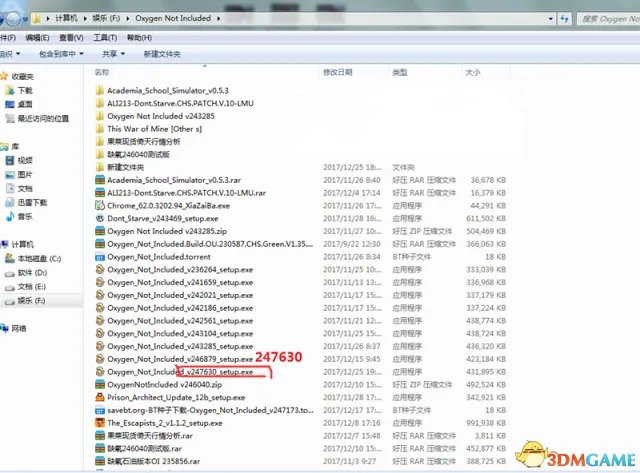
Task: Select file Oxygen_Not_Included_v243285_setup.exe
Action: 180,346
